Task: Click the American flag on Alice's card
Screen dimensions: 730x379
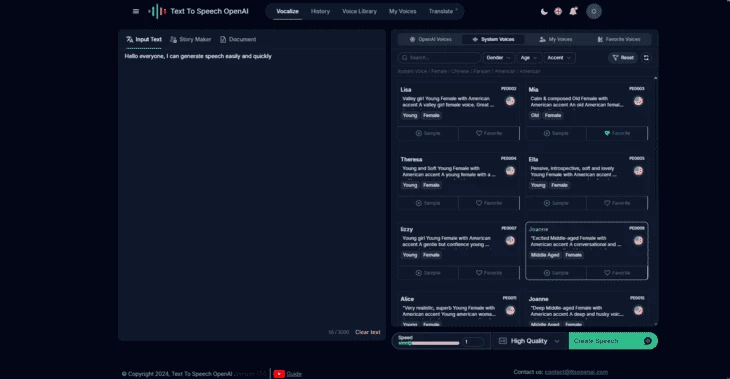Action: [510, 311]
